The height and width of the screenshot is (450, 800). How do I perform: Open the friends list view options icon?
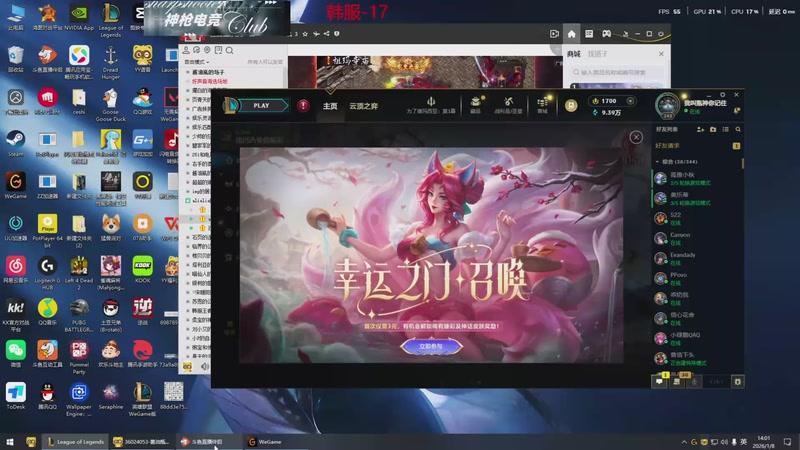click(x=726, y=130)
